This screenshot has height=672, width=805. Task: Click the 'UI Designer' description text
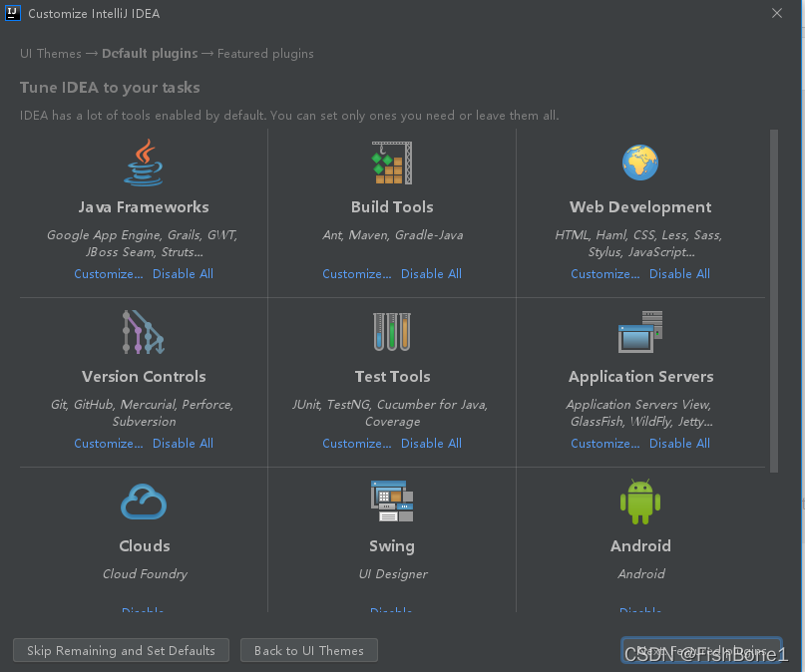393,574
